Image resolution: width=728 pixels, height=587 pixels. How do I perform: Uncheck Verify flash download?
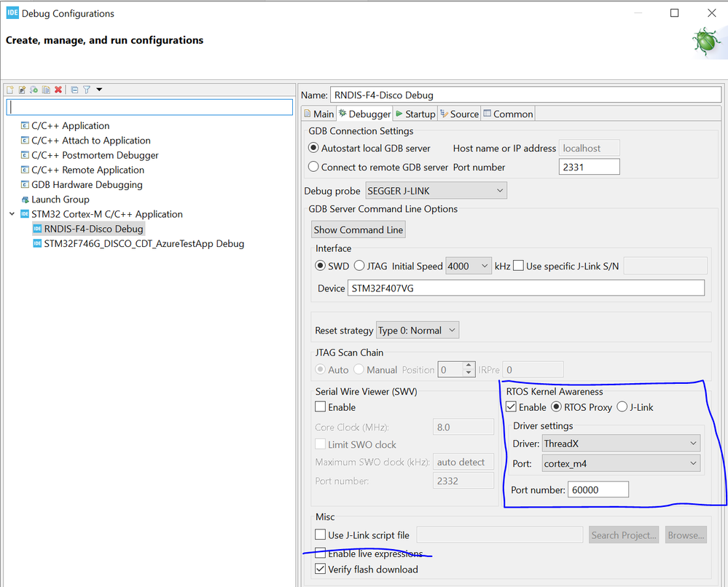(321, 569)
